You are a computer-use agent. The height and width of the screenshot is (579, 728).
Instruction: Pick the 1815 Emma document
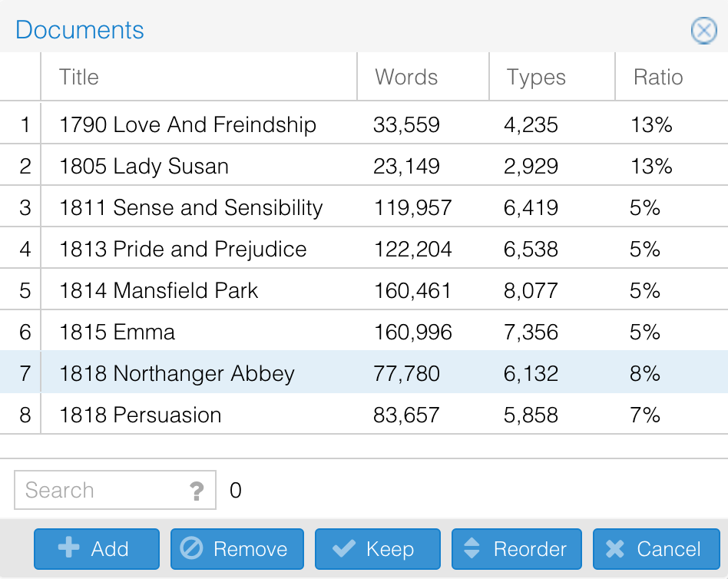tap(117, 333)
